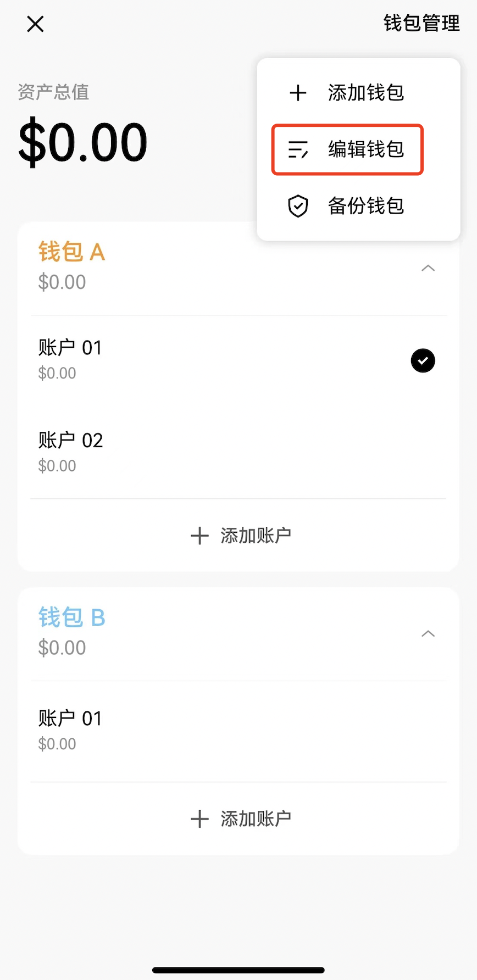Image resolution: width=477 pixels, height=980 pixels.
Task: Open 备份钱包 from the popup menu
Action: [x=358, y=206]
